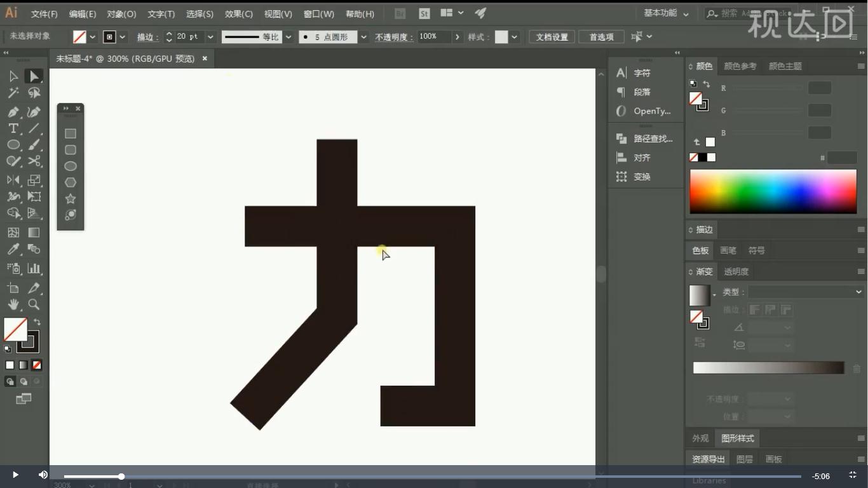Select the Paintbrush tool

click(x=34, y=144)
